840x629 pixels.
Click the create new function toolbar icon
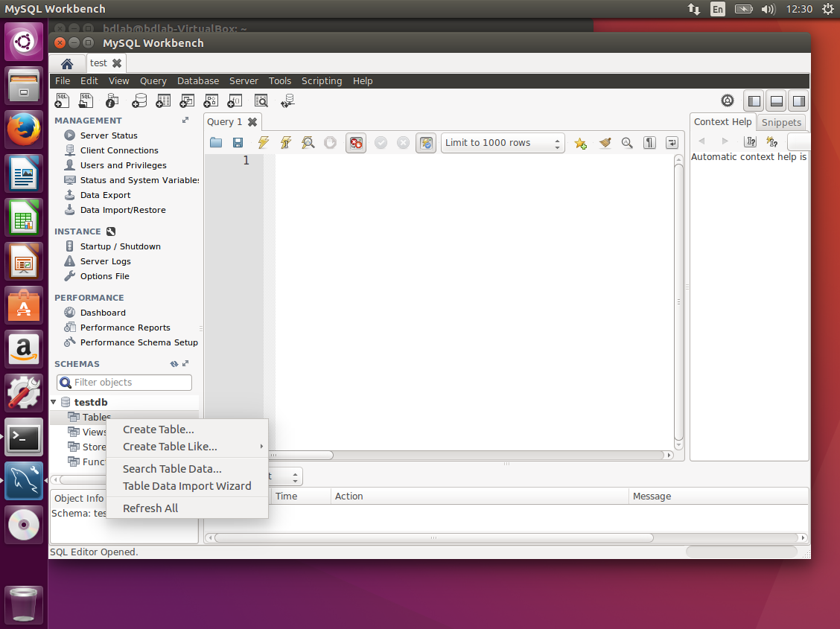pos(235,100)
